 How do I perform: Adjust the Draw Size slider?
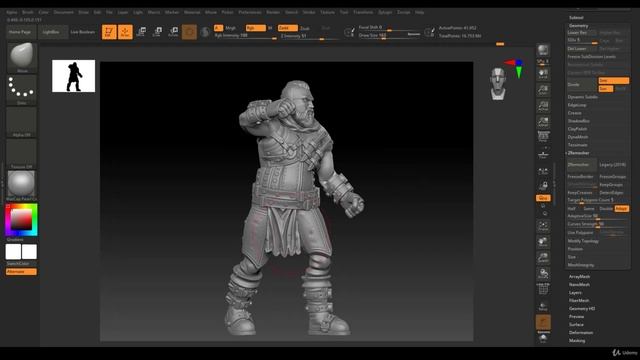click(389, 36)
